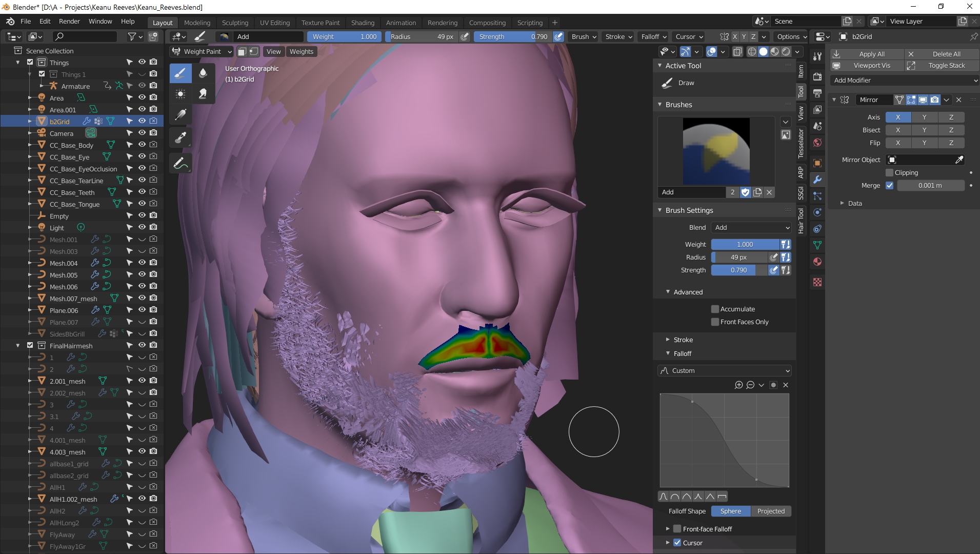This screenshot has height=554, width=980.
Task: Select the Draw brush tool in toolbar
Action: pyautogui.click(x=181, y=73)
